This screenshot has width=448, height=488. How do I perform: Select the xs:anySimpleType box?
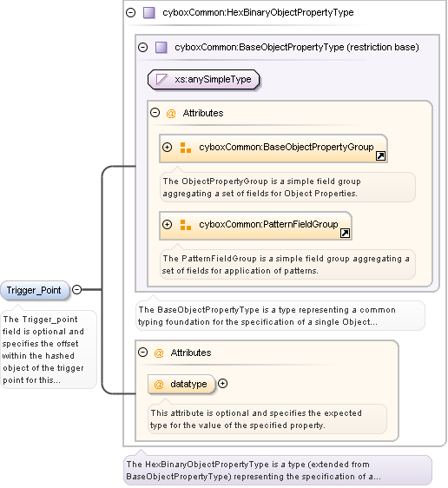point(203,79)
